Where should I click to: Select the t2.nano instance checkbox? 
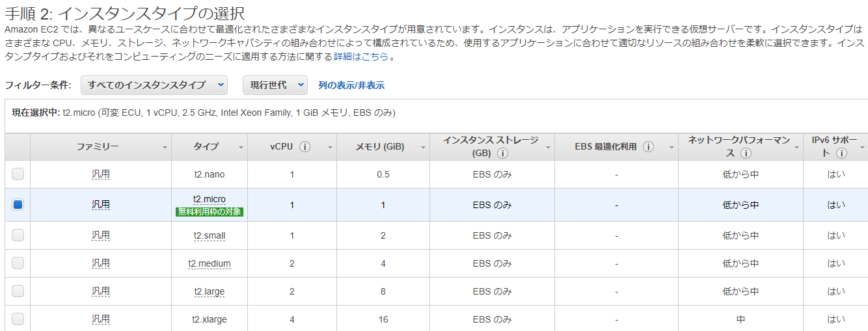[18, 174]
